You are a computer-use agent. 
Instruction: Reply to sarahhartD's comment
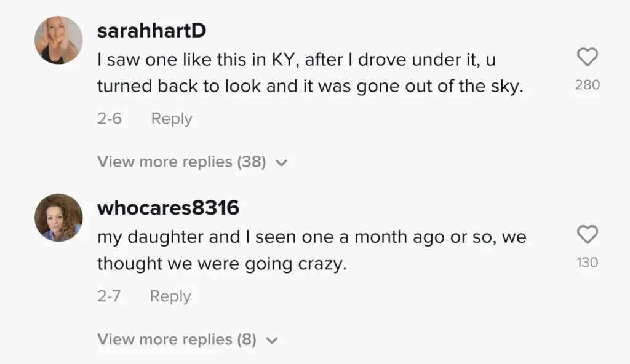click(172, 119)
